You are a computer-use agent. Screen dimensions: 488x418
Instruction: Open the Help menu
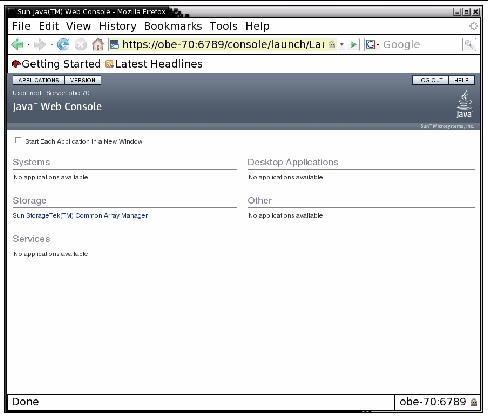(x=257, y=26)
